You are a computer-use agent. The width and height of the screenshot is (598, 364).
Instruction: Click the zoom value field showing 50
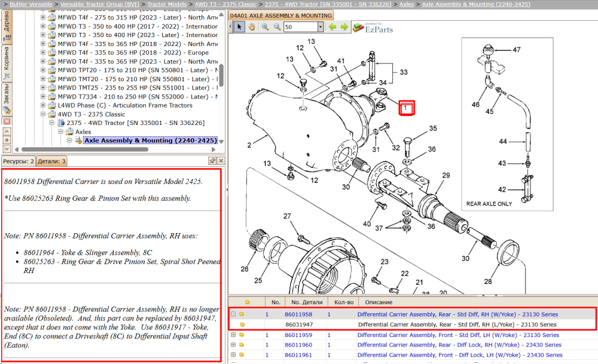pos(301,27)
